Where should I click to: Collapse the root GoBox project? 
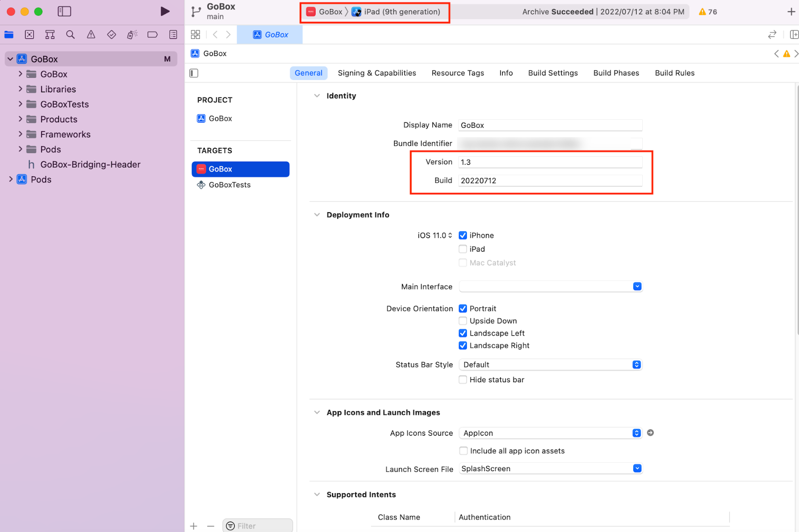pos(10,59)
